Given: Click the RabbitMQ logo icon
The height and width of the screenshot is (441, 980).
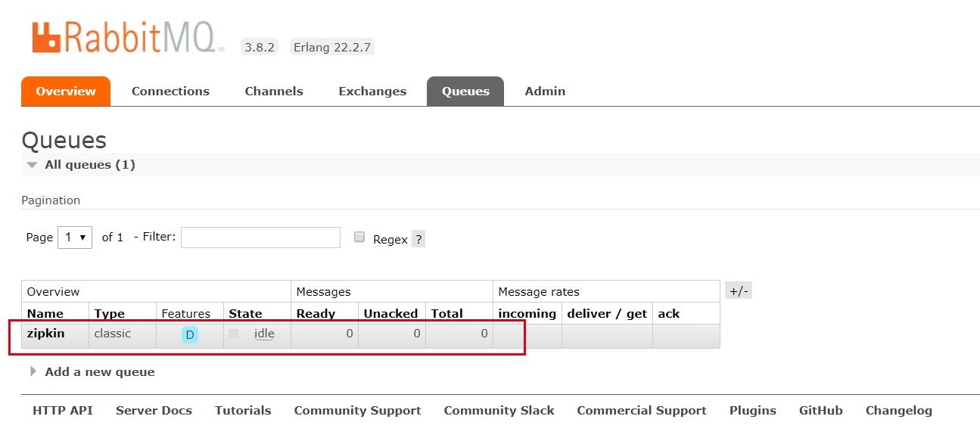Looking at the screenshot, I should pos(45,36).
